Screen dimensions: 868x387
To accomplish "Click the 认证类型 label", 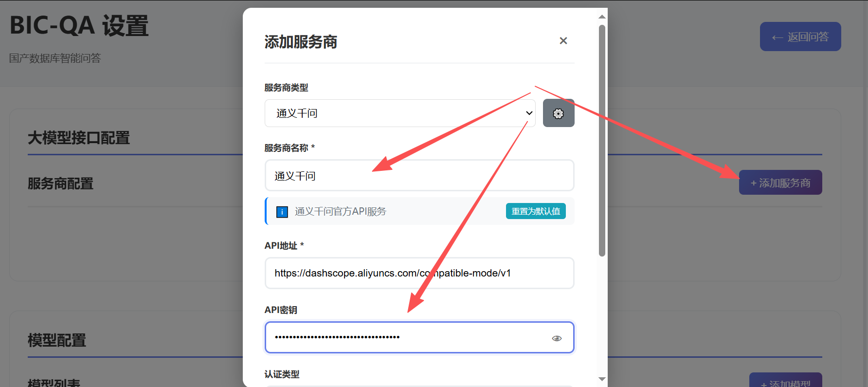I will (x=282, y=374).
